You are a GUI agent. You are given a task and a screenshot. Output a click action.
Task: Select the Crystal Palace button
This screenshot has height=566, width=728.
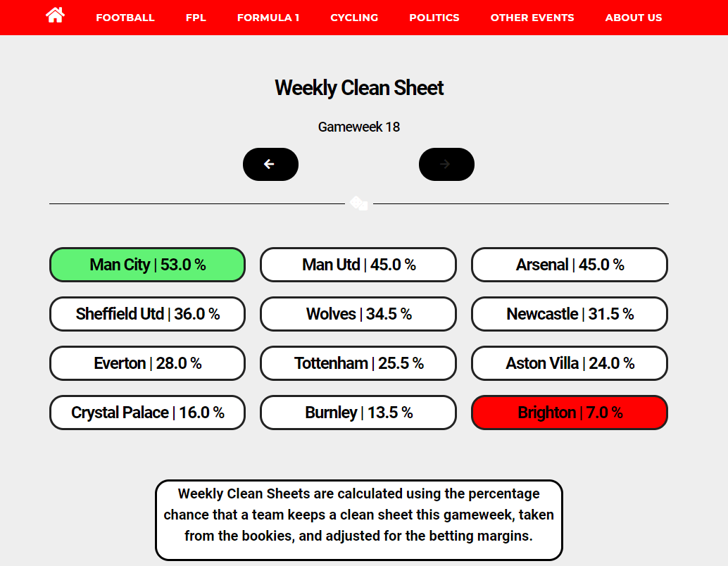(147, 413)
